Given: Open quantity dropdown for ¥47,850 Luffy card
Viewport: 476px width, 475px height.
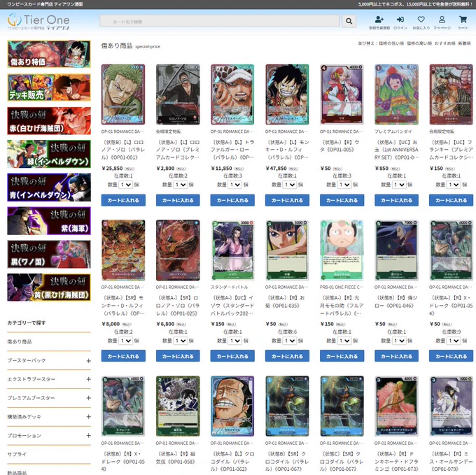Looking at the screenshot, I should coord(290,185).
